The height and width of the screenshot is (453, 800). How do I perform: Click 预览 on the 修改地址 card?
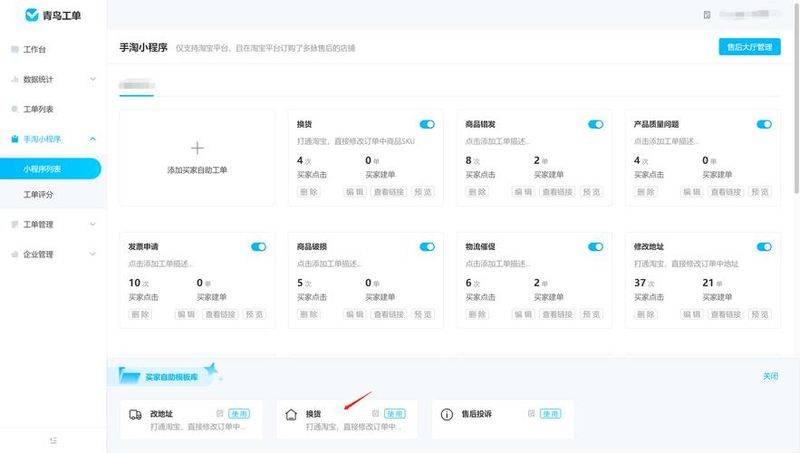coord(760,314)
